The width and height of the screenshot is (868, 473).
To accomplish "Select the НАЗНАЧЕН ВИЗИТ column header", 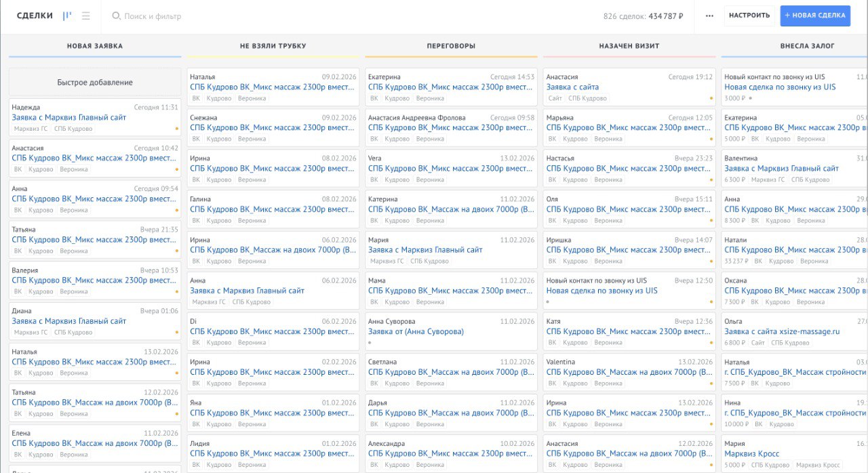I will point(629,46).
